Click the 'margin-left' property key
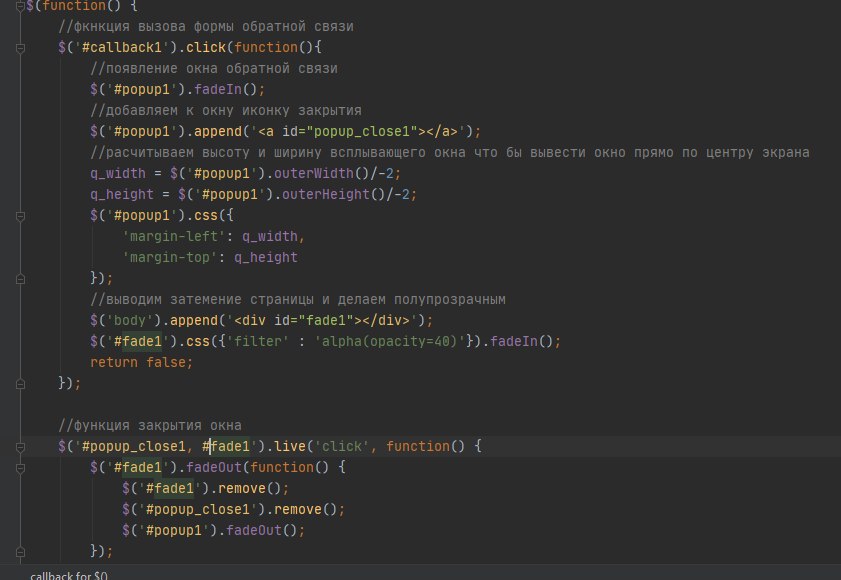The height and width of the screenshot is (580, 841). (x=174, y=236)
